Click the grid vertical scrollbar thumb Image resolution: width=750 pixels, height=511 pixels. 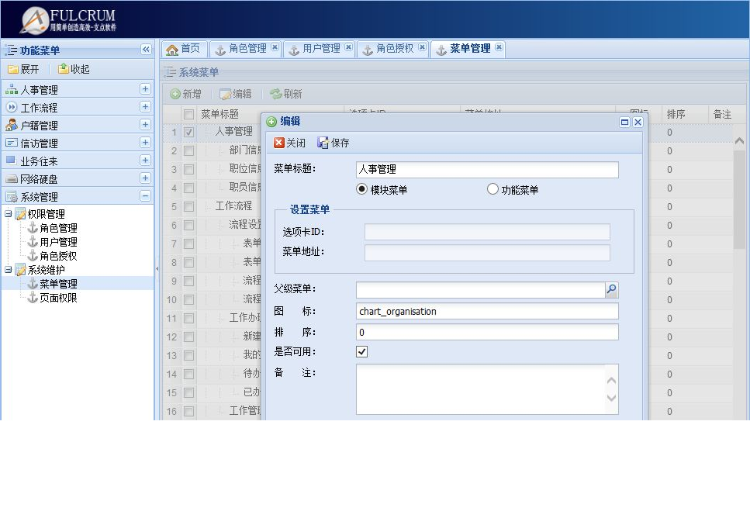tap(739, 199)
